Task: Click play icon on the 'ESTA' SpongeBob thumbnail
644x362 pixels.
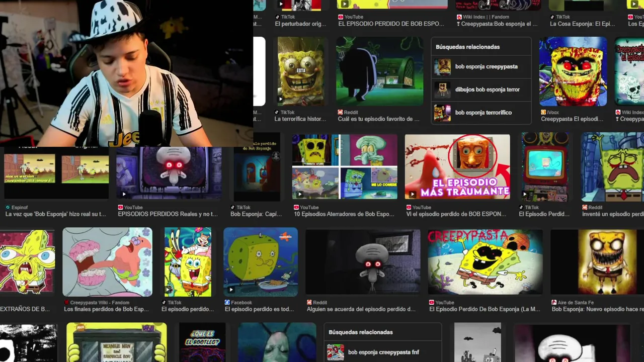Action: click(x=281, y=99)
